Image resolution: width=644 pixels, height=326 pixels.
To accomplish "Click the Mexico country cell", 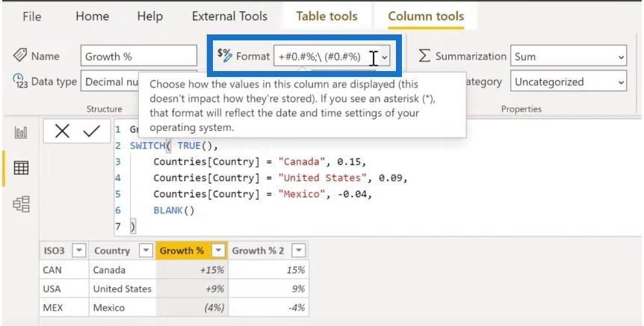I will [x=123, y=307].
